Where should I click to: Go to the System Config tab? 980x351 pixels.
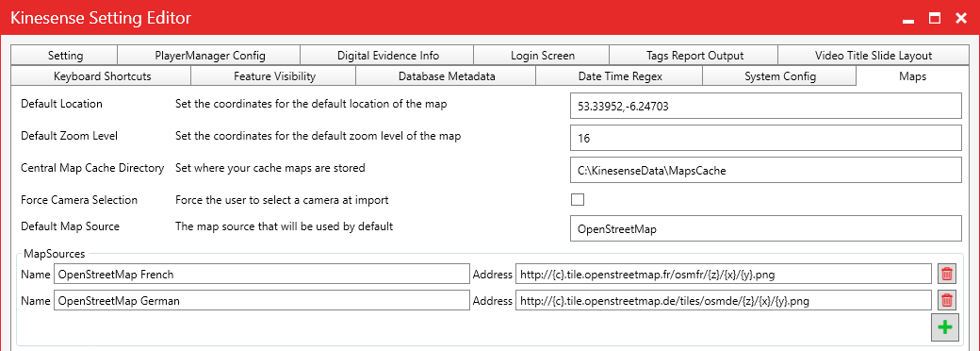(x=780, y=76)
